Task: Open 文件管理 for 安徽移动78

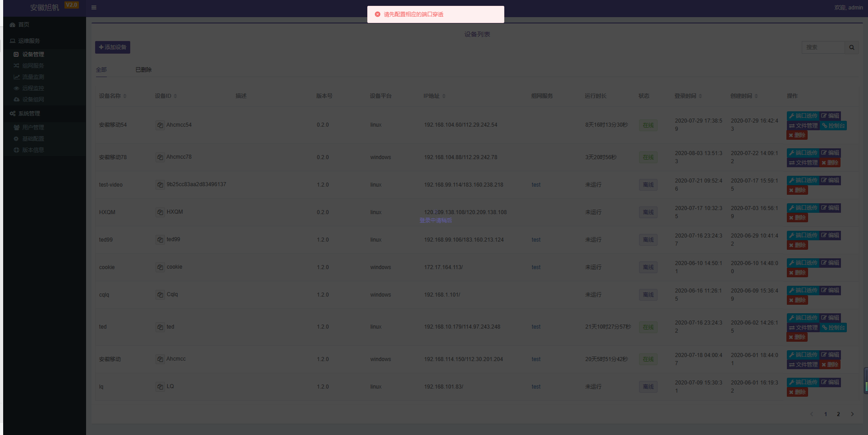Action: [803, 163]
